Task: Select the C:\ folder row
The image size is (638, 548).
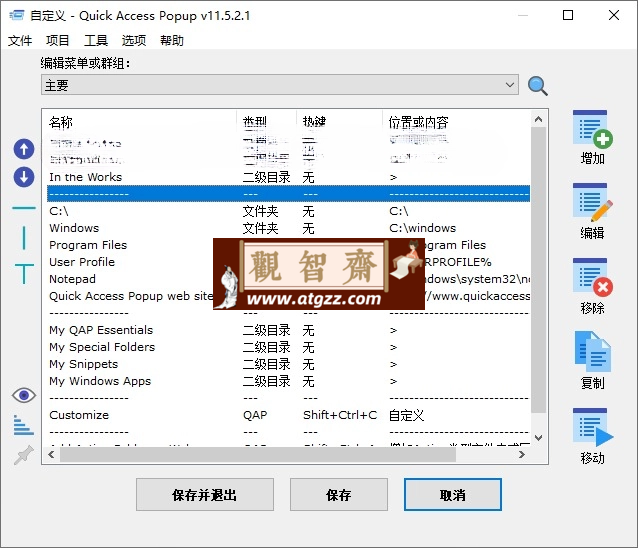Action: [288, 211]
